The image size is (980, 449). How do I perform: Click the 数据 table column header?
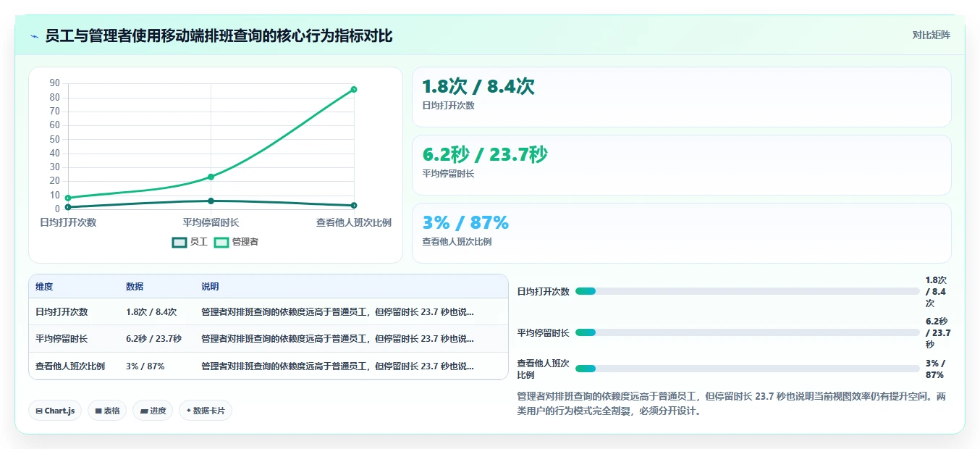135,287
